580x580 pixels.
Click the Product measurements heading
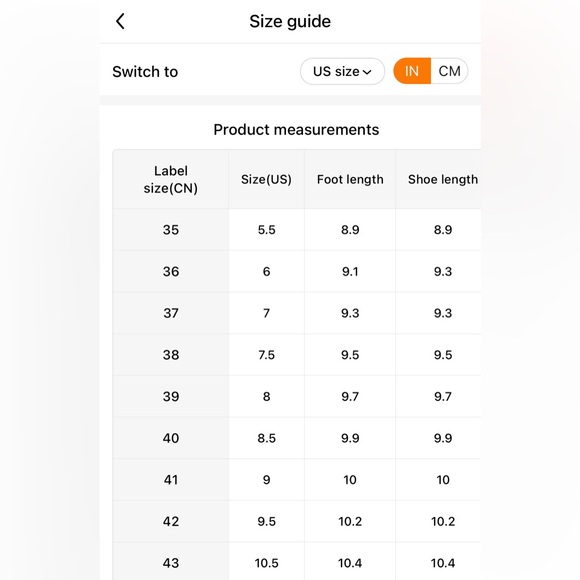click(296, 130)
